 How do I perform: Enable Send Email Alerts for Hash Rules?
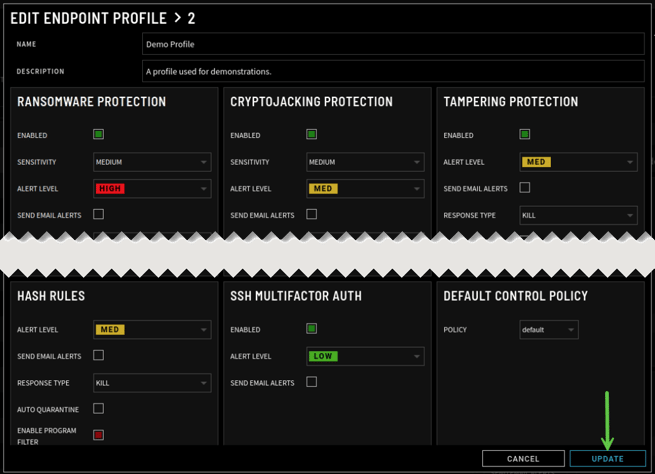(99, 355)
